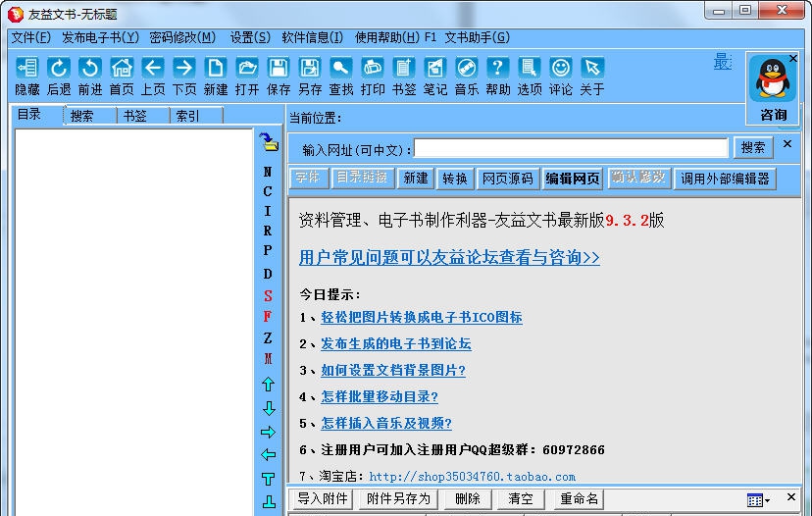Click the cyan left arrow icon
The image size is (812, 516).
pos(269,455)
